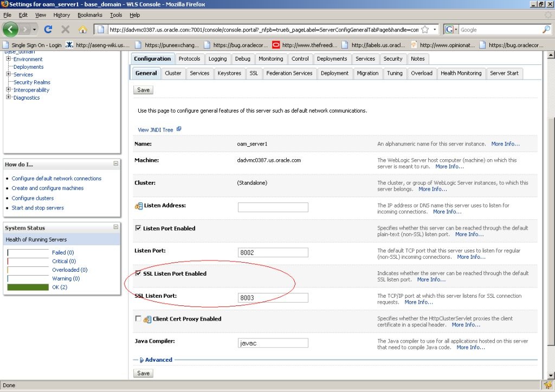Open Start and stop servers link
Screen dimensions: 555x392
(38, 208)
